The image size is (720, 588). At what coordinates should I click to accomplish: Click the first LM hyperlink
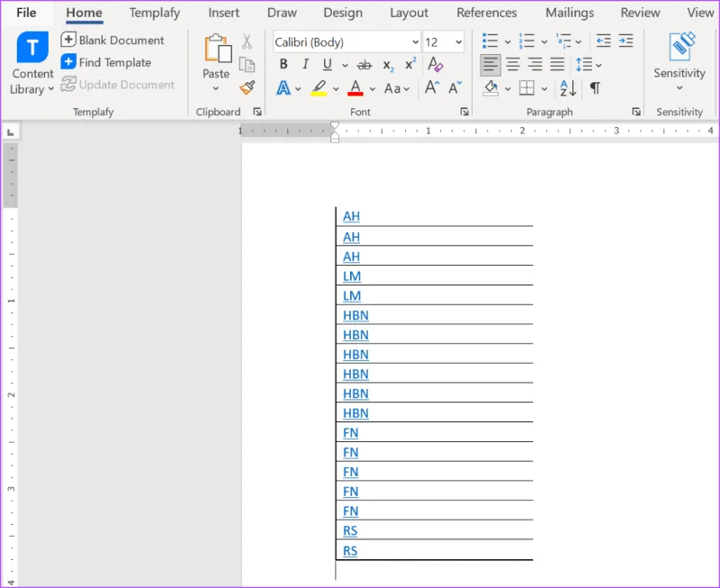point(352,276)
